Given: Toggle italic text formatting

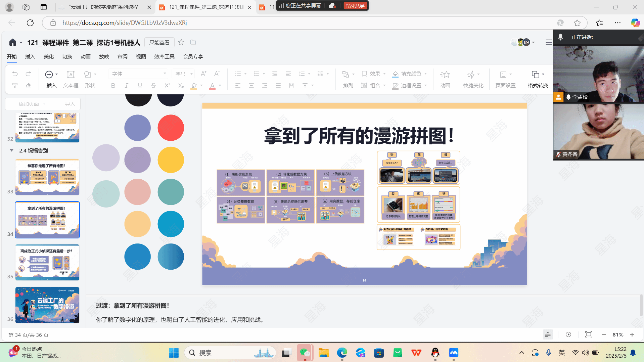Looking at the screenshot, I should click(x=127, y=86).
